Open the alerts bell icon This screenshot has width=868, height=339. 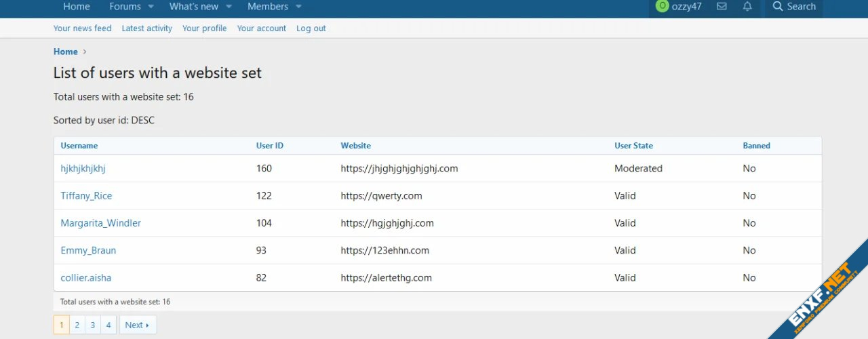point(747,7)
